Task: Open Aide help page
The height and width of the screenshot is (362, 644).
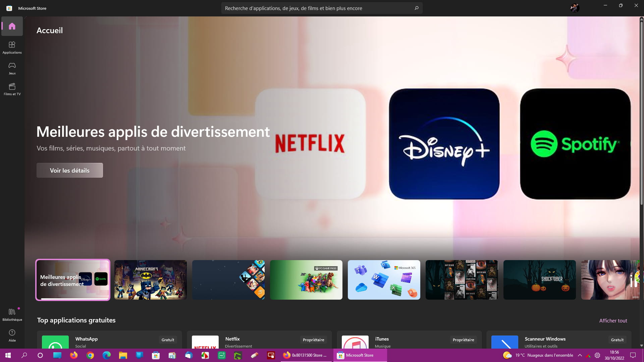Action: pyautogui.click(x=12, y=336)
